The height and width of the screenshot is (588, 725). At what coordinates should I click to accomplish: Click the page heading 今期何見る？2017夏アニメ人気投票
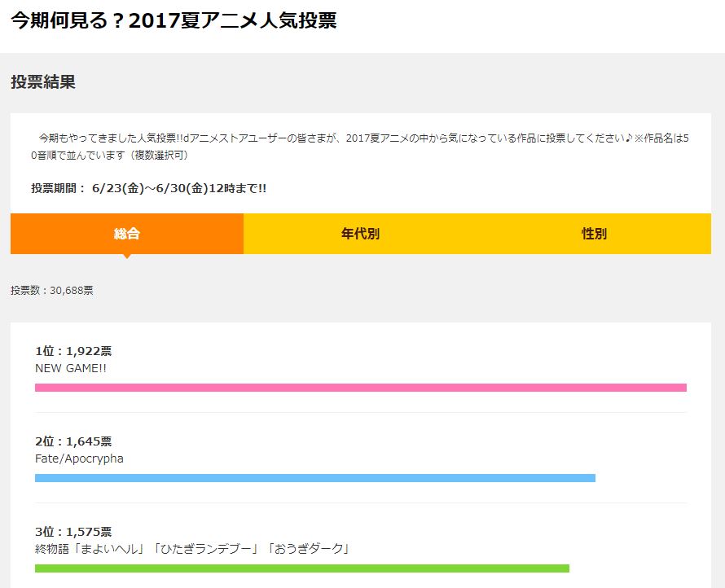tap(174, 20)
